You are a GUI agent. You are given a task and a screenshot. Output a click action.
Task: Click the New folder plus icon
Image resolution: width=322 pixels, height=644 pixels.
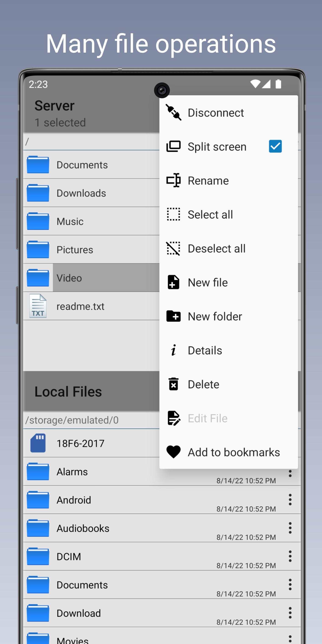(x=173, y=316)
